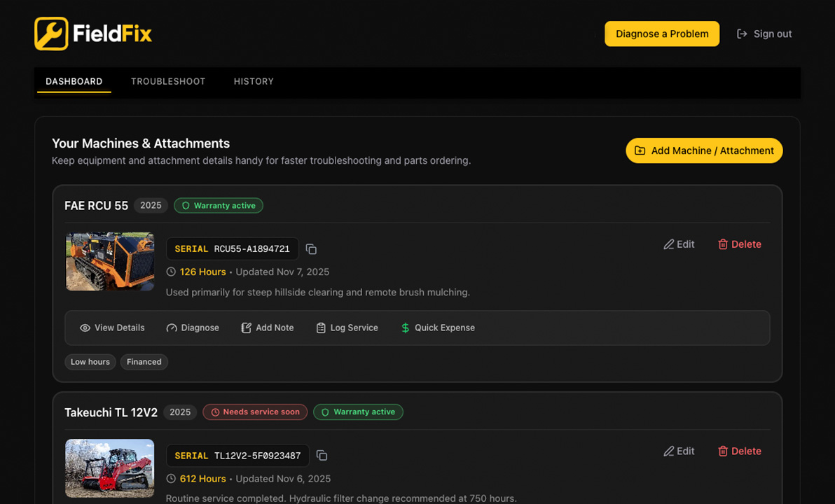
Task: Click the Diagnose a Problem button
Action: pyautogui.click(x=661, y=33)
